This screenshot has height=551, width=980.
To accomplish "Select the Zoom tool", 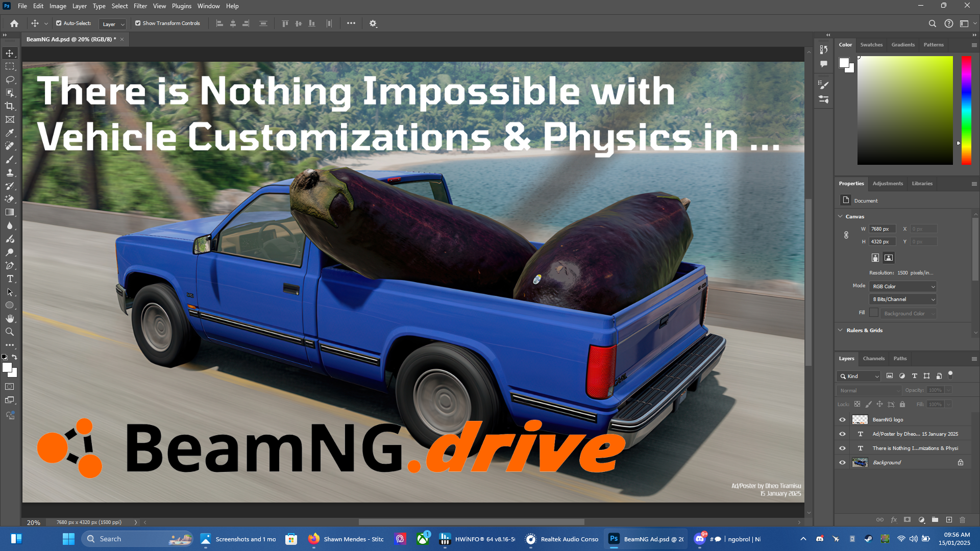I will (x=10, y=332).
